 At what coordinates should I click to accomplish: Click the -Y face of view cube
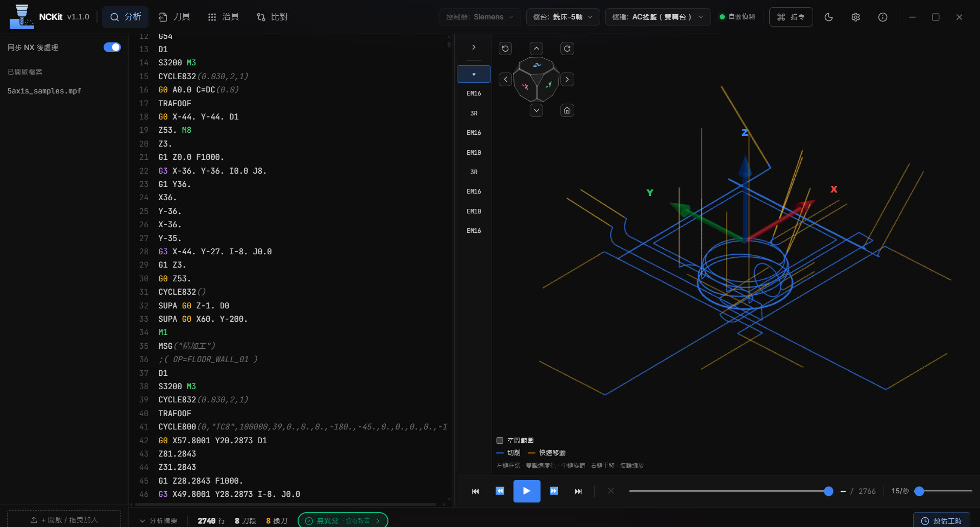[x=548, y=86]
